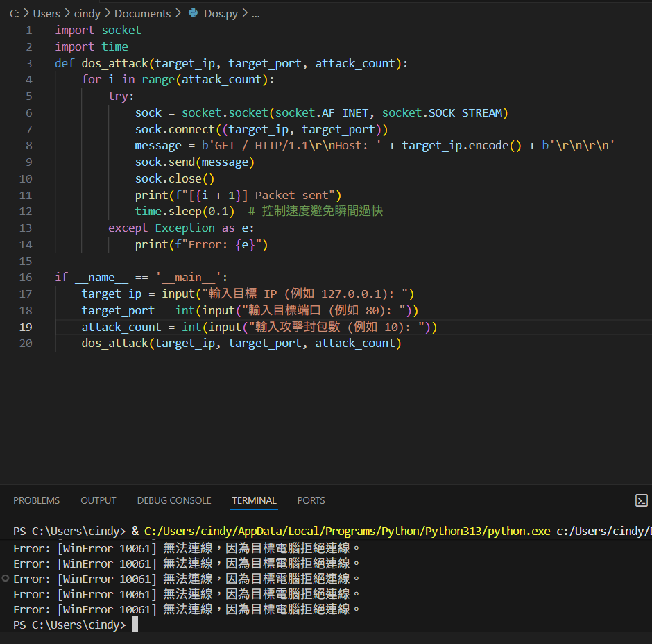
Task: Click 'sock.connect' on line 7
Action: (175, 129)
